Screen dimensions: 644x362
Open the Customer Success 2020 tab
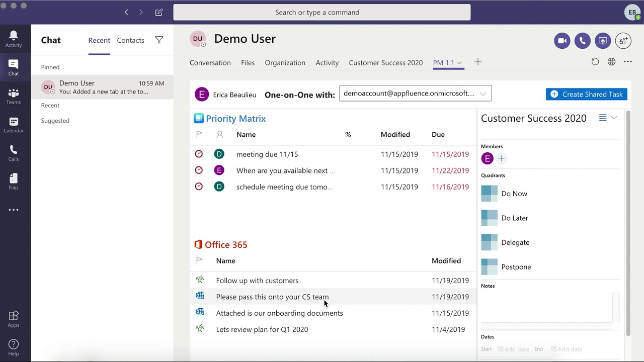pos(386,63)
